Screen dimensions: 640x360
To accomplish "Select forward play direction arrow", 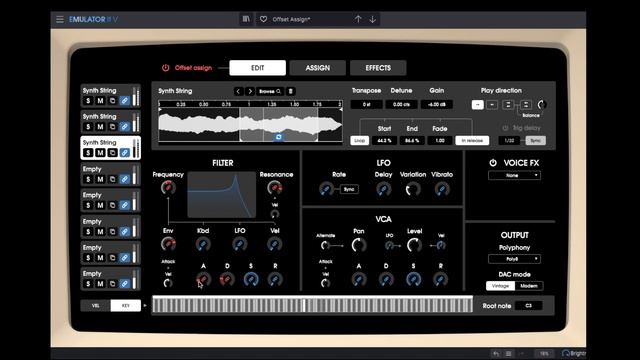I will 478,105.
